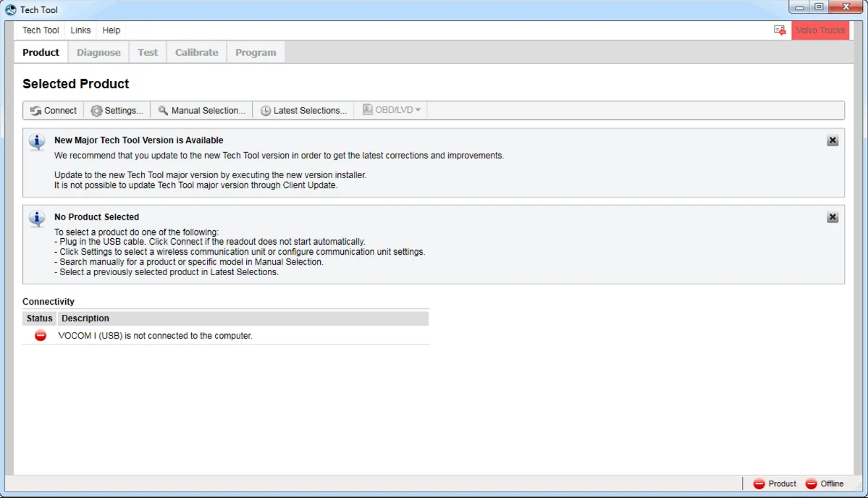Open Settings dialog

[117, 110]
